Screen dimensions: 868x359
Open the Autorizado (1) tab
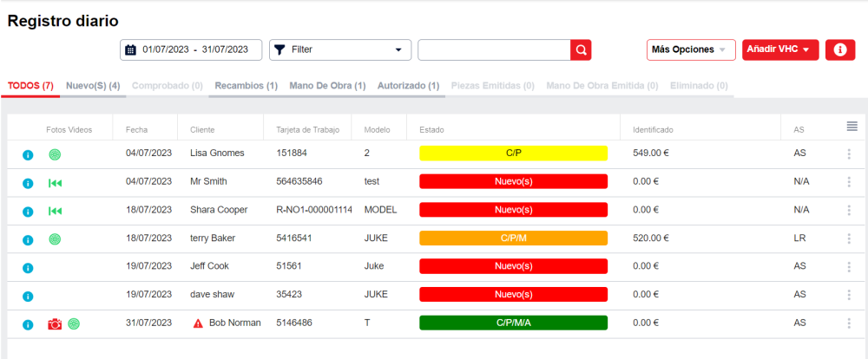[x=408, y=86]
